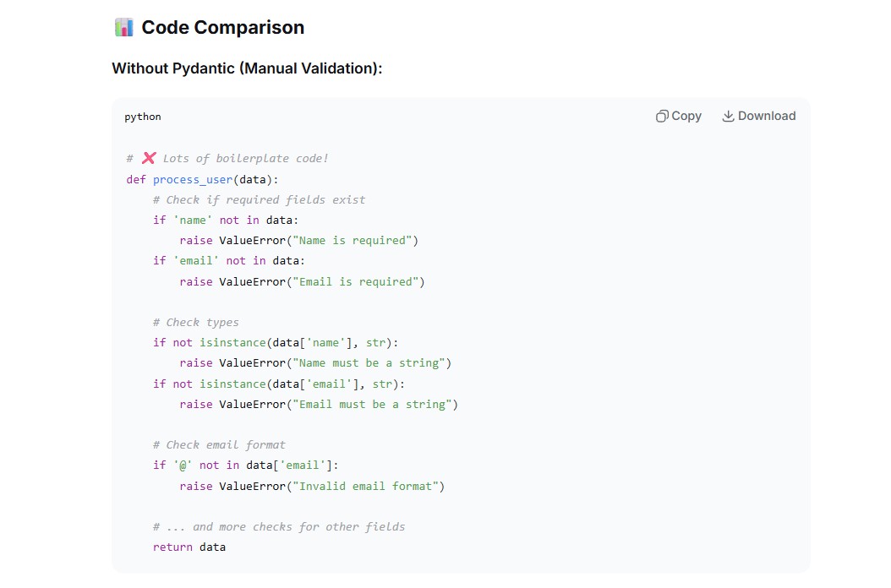Click the Copy button label
The image size is (891, 588).
686,117
